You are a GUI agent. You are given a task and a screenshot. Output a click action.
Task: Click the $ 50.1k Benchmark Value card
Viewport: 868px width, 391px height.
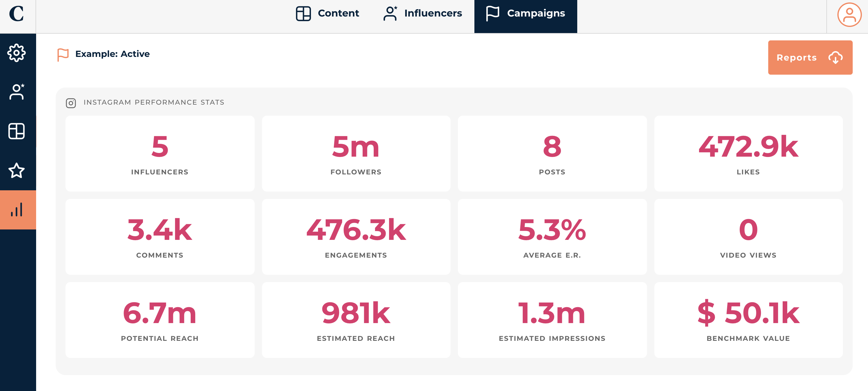coord(748,320)
